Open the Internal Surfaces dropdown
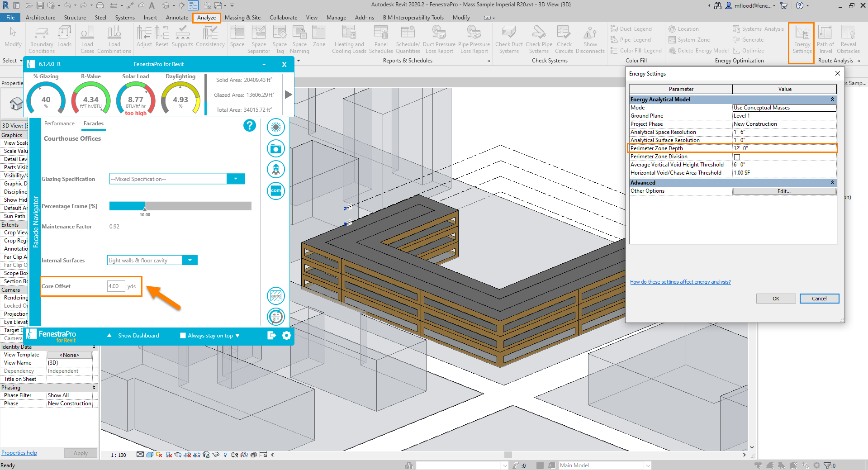The width and height of the screenshot is (868, 470). [x=190, y=260]
